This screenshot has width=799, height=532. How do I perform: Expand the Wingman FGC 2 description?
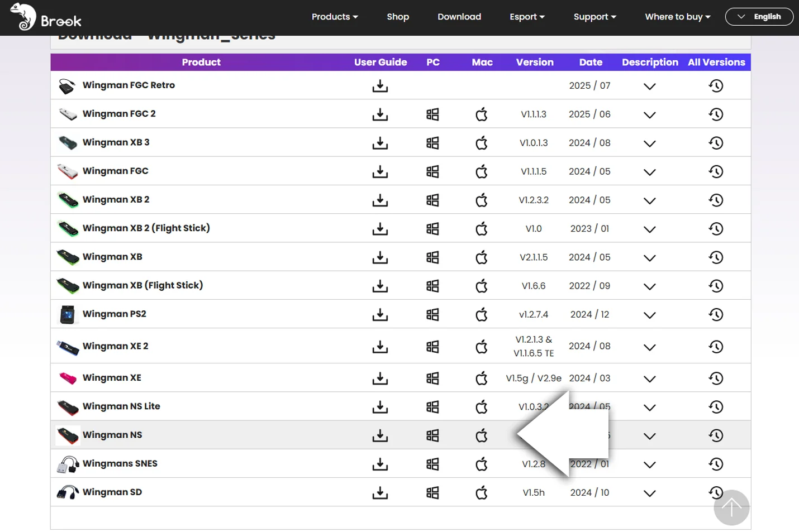(x=649, y=115)
